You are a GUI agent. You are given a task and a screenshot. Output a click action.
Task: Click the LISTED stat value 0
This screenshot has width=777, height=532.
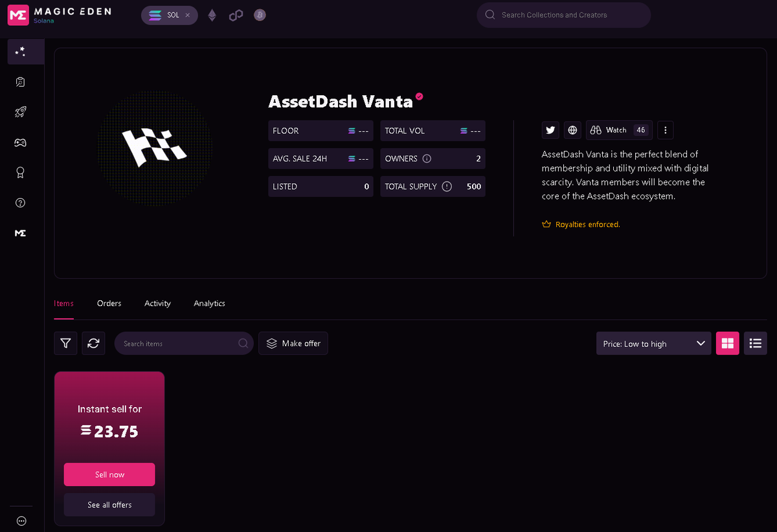(x=366, y=186)
